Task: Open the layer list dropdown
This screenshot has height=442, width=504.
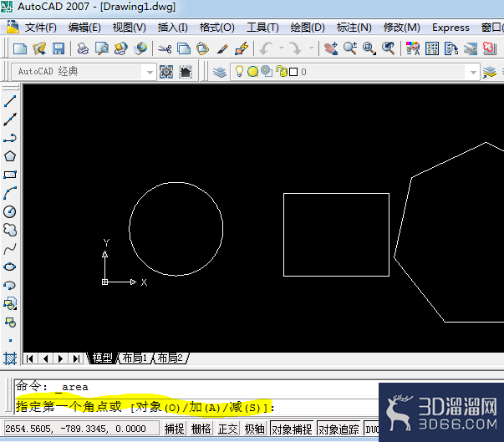Action: (x=473, y=73)
